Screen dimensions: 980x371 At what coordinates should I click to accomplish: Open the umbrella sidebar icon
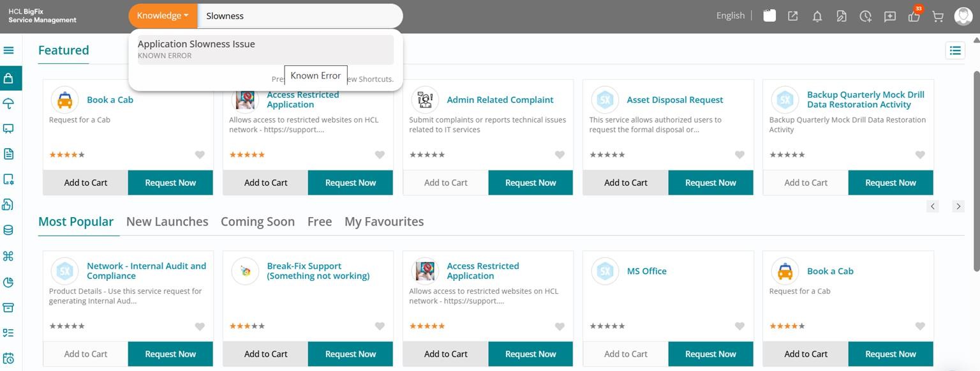click(9, 103)
